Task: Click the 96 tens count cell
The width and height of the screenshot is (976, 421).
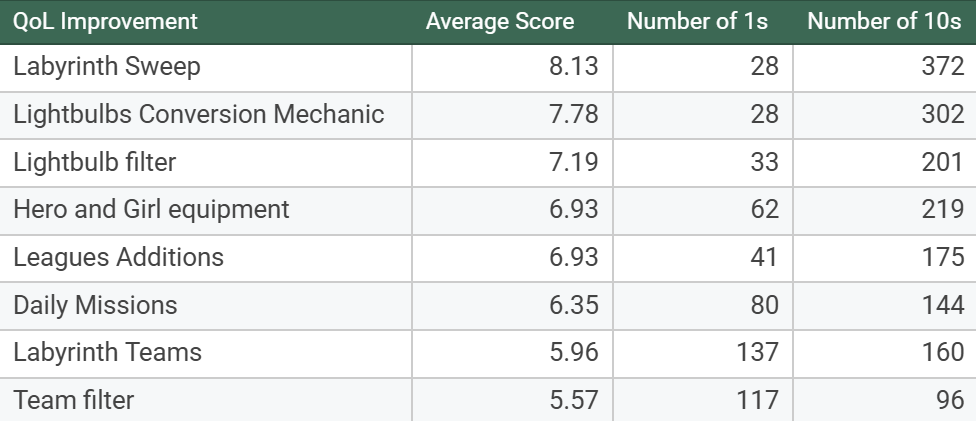Action: click(884, 400)
